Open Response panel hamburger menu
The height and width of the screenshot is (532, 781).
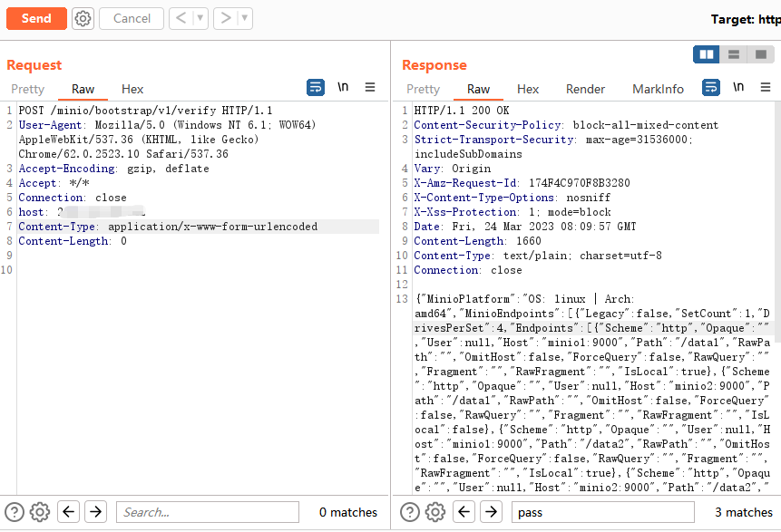(766, 87)
